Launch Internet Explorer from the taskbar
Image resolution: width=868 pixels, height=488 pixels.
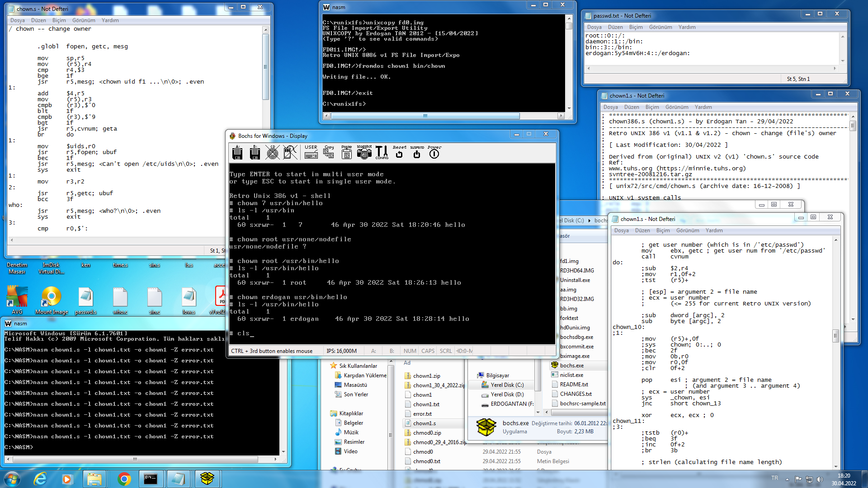[x=41, y=479]
